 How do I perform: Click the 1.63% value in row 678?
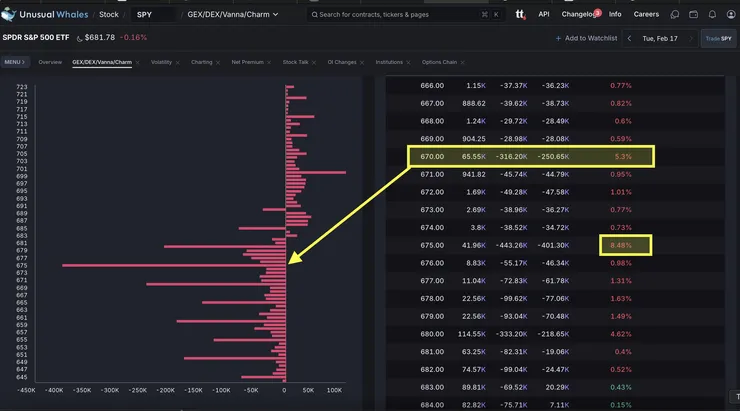(621, 299)
